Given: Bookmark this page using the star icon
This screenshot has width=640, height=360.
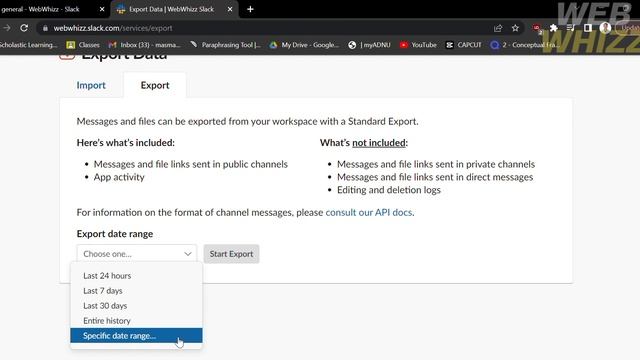Looking at the screenshot, I should pos(515,28).
